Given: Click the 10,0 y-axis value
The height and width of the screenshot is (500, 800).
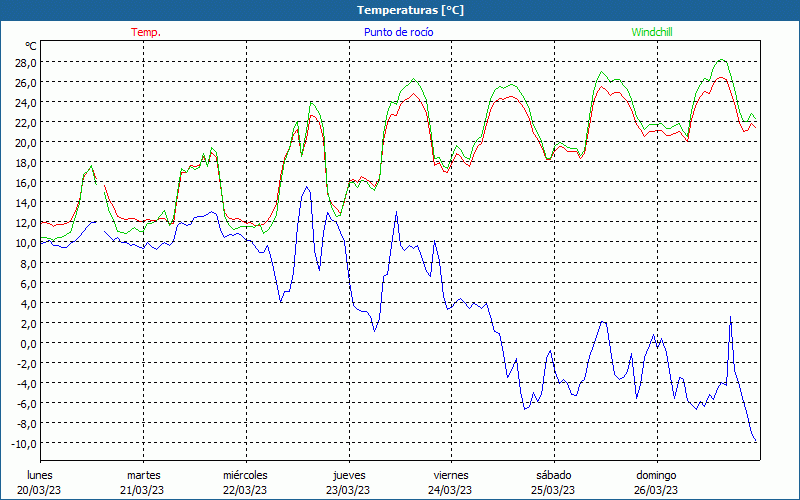Looking at the screenshot, I should tap(27, 243).
